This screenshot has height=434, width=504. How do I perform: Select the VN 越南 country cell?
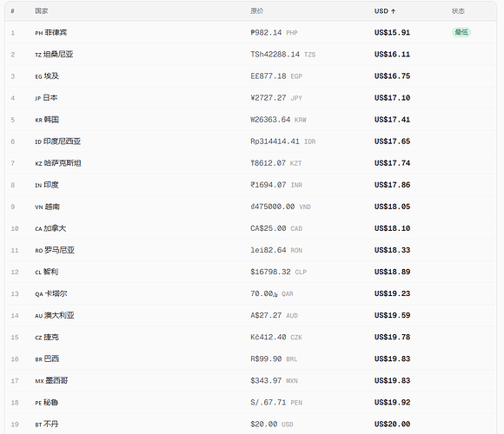click(x=47, y=207)
